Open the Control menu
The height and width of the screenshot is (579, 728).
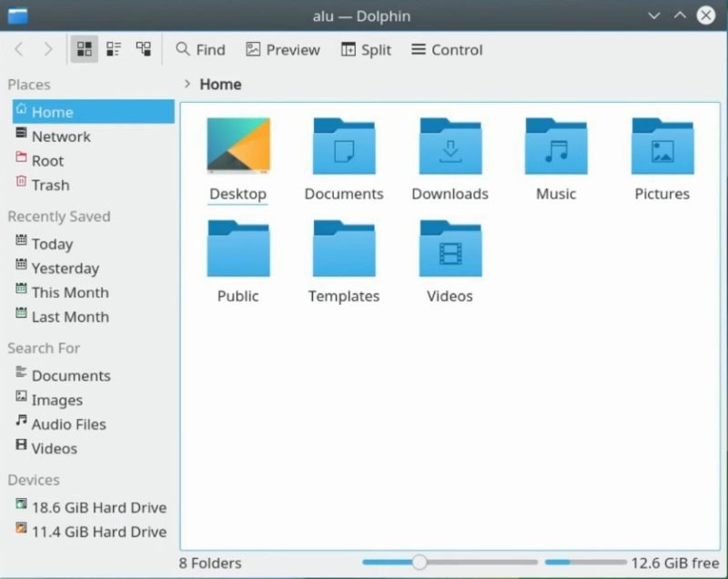click(447, 50)
